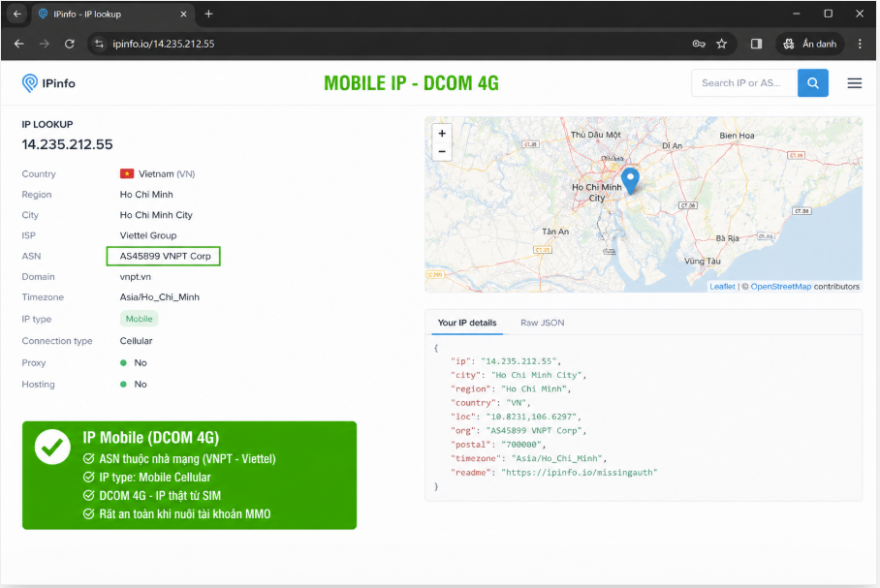Click the vnpt.vn domain value
Screen dimensions: 880x588
(136, 277)
